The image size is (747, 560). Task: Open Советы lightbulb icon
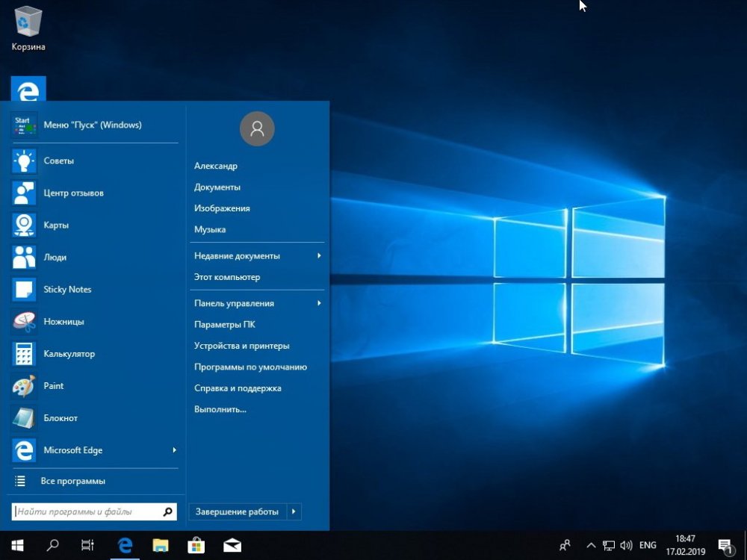[x=24, y=161]
